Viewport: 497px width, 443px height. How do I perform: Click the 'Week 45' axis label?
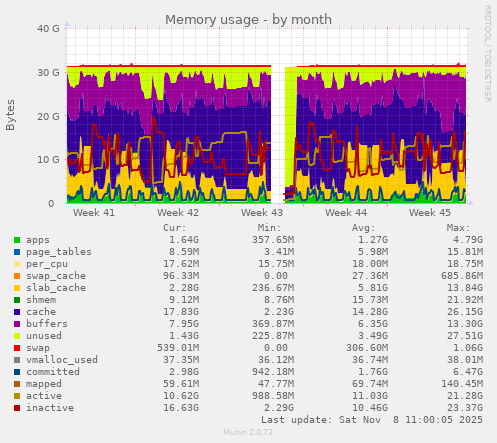tap(430, 213)
